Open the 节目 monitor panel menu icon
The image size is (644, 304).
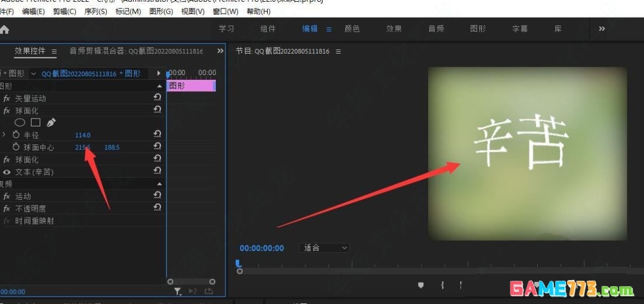(x=338, y=51)
